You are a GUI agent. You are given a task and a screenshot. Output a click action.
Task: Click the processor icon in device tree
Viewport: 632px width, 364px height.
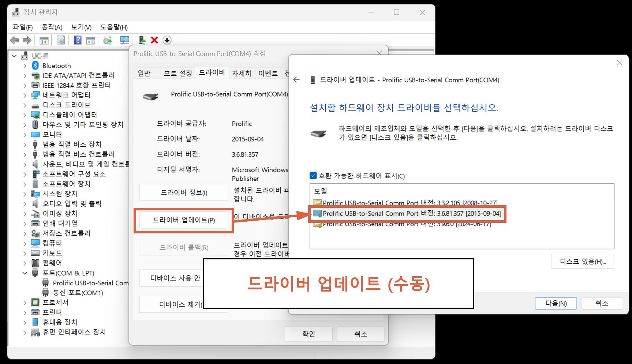[35, 302]
